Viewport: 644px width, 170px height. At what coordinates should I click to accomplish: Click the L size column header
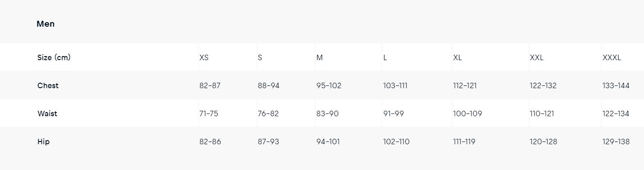[x=385, y=58]
